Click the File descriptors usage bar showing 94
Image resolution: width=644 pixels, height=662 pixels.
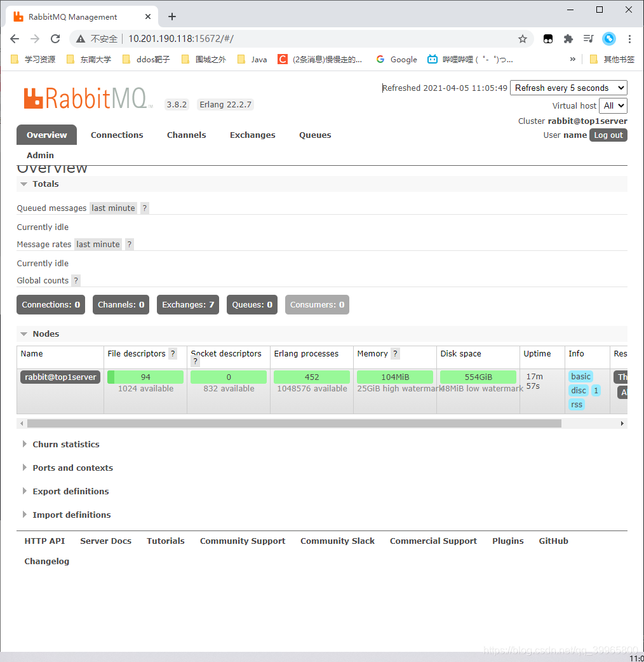coord(145,377)
